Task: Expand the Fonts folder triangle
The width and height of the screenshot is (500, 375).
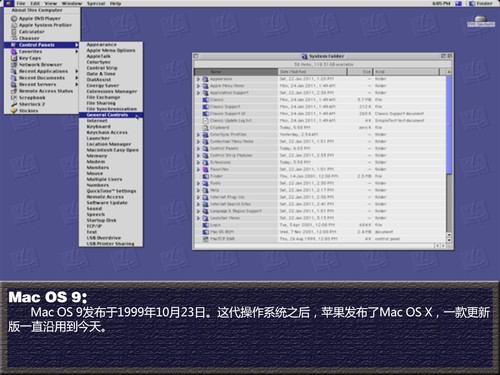Action: coord(198,183)
